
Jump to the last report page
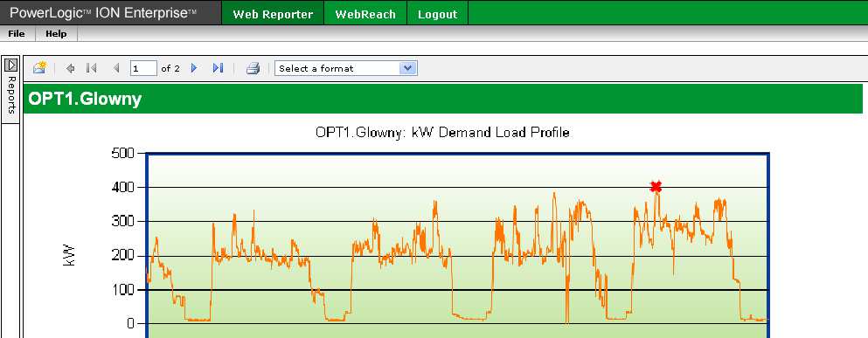(219, 68)
